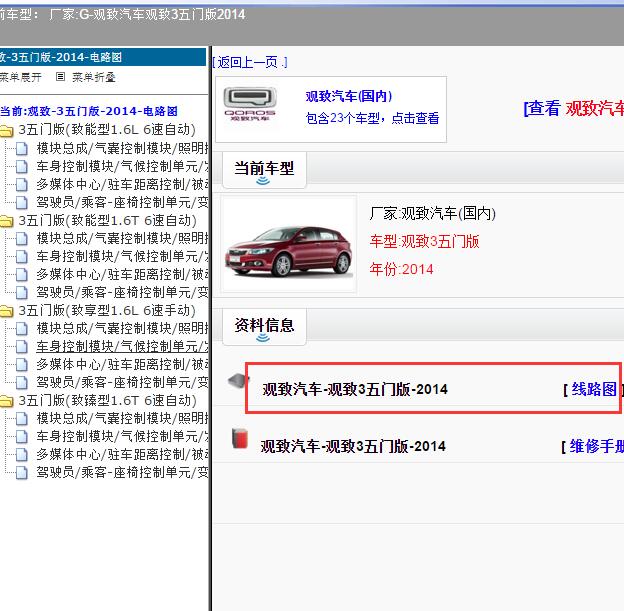Open folder icon for 致享型1.6L 6速手动
Image resolution: width=624 pixels, height=611 pixels.
(6, 311)
